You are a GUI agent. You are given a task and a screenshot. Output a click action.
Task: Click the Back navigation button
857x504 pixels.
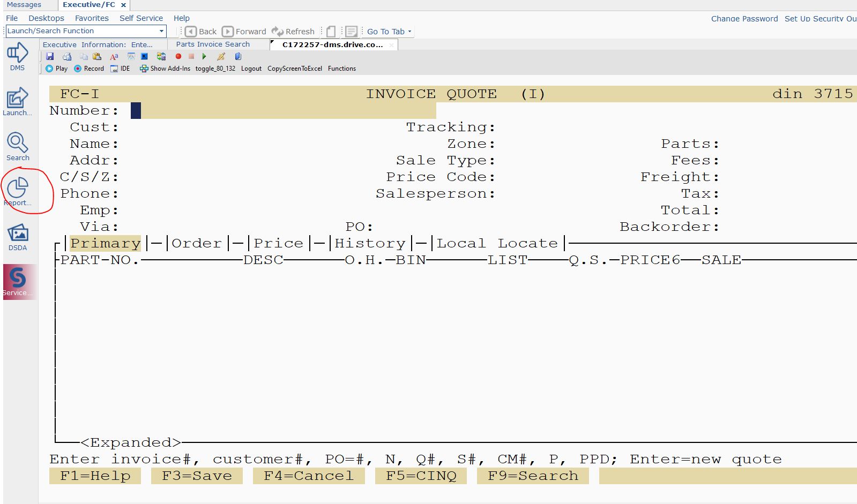tap(201, 32)
